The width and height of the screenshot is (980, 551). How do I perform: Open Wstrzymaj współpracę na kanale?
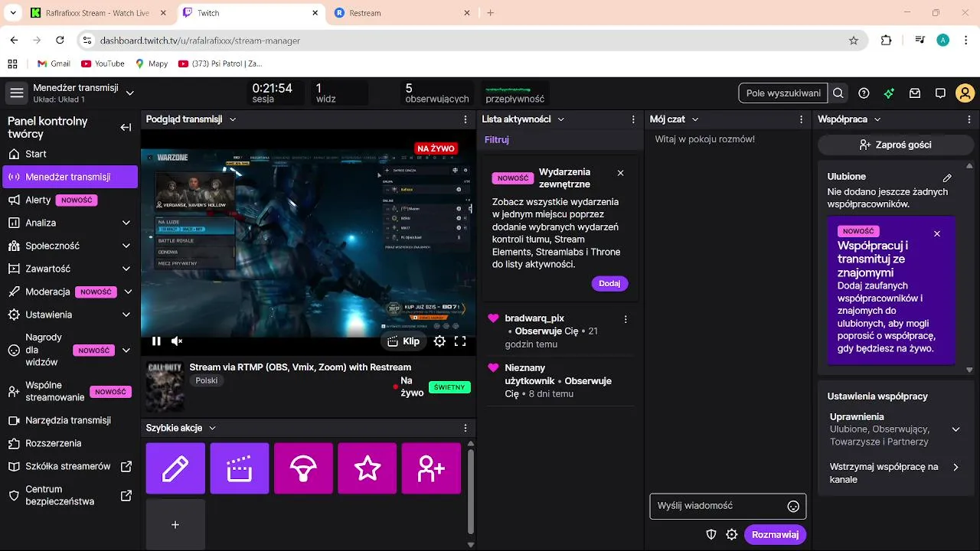pos(894,473)
